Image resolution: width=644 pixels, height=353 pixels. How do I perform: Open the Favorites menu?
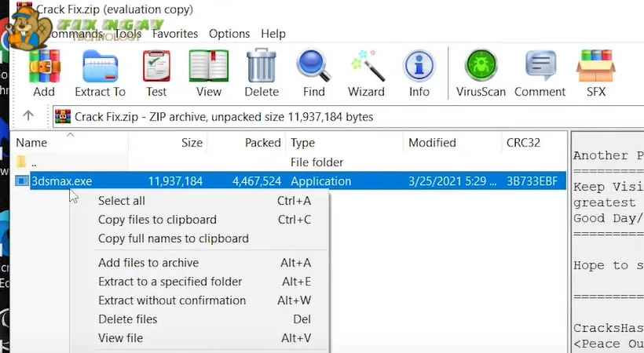pos(175,34)
